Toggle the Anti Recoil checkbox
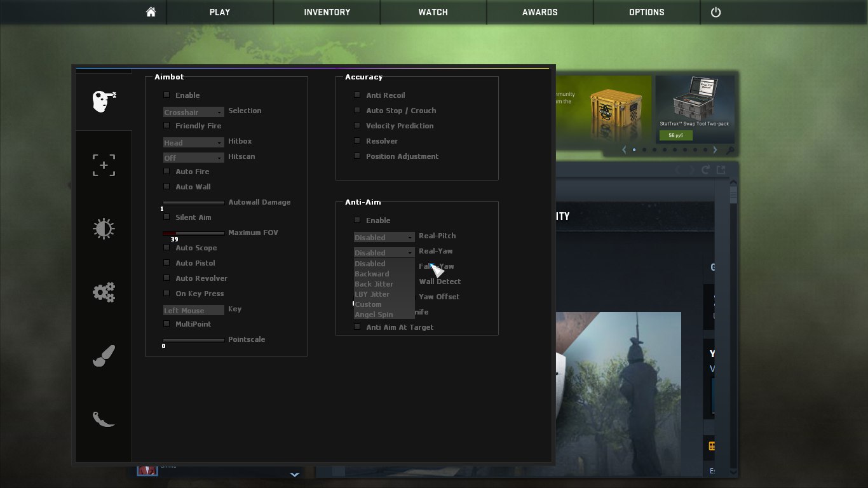 [x=357, y=95]
